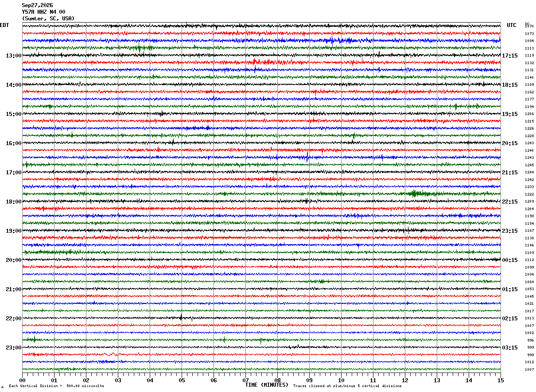Click the 00 minute axis tick label
The height and width of the screenshot is (392, 536).
tap(23, 380)
